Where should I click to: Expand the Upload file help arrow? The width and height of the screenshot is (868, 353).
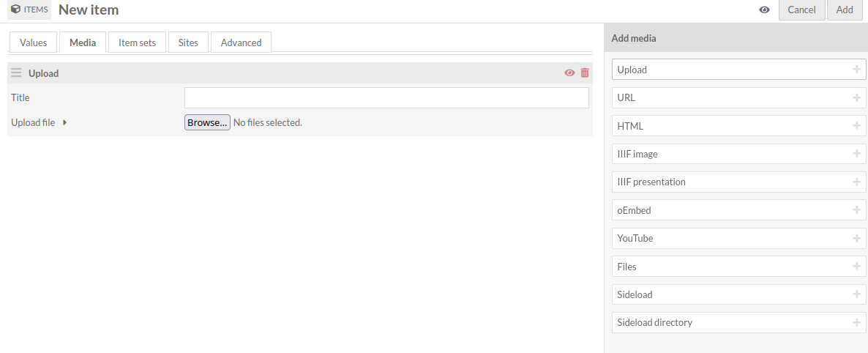coord(64,122)
